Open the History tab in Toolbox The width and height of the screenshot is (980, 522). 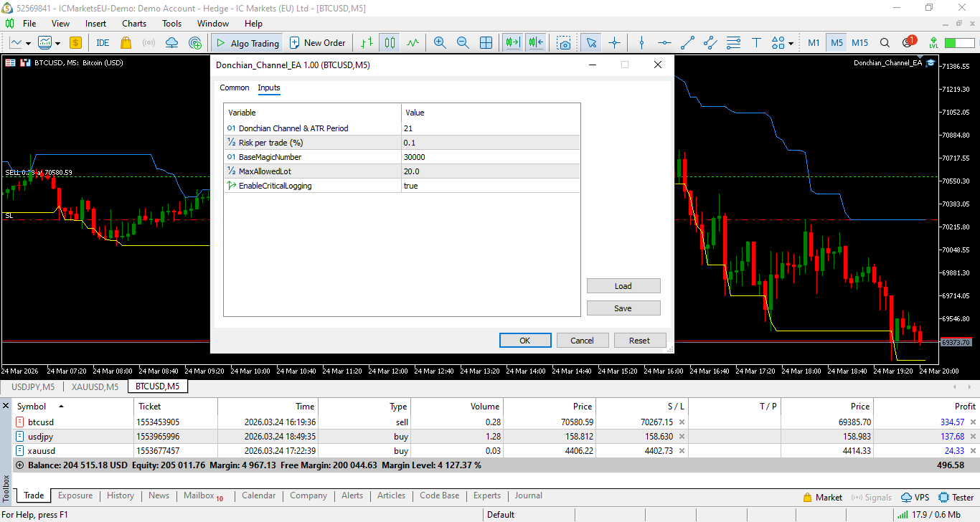(x=121, y=495)
